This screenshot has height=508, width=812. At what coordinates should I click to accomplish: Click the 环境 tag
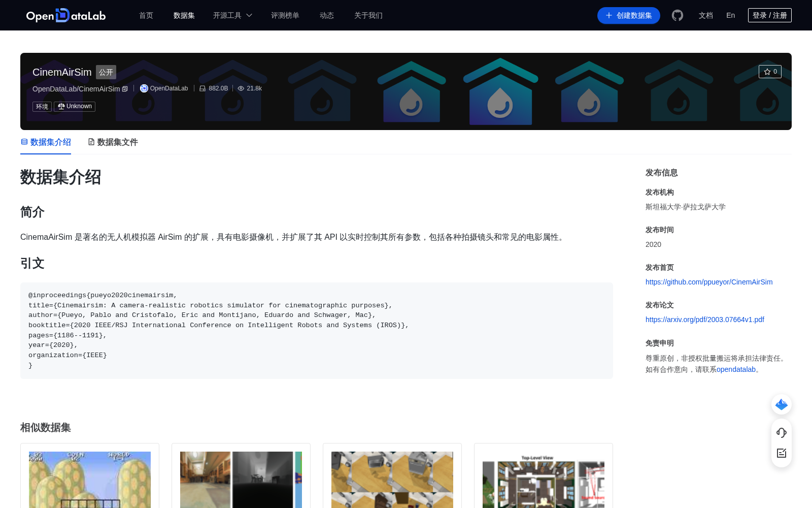click(x=42, y=107)
